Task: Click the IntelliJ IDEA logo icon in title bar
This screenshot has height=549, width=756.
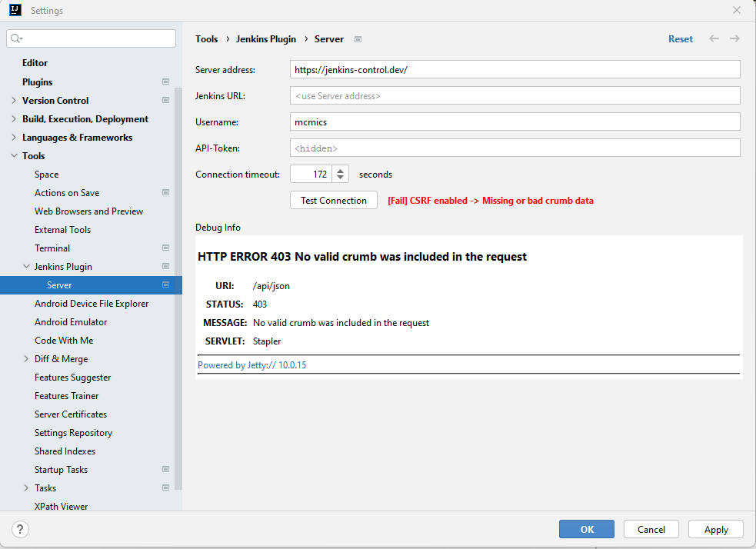Action: point(15,10)
